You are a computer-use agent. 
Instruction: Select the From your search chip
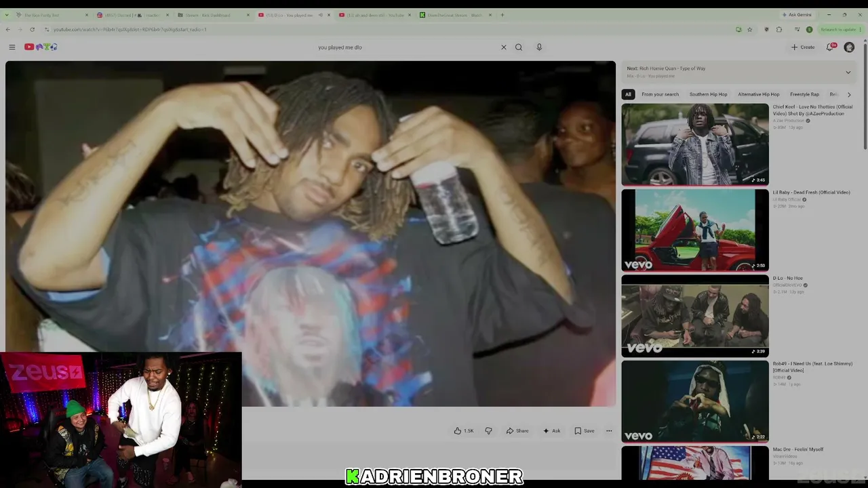pyautogui.click(x=660, y=94)
